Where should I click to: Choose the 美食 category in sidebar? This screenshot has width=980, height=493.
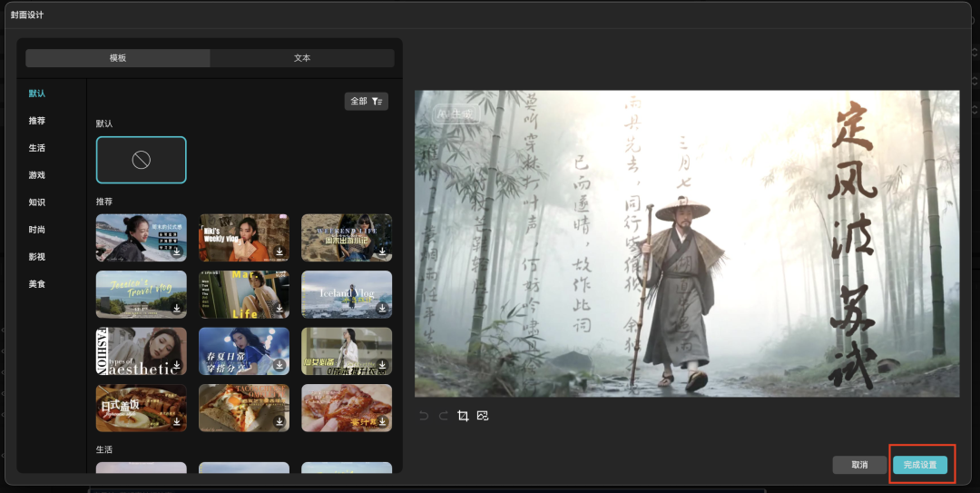click(36, 284)
